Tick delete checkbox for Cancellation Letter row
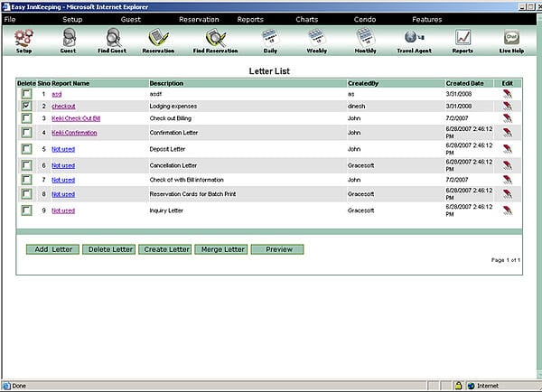 26,165
